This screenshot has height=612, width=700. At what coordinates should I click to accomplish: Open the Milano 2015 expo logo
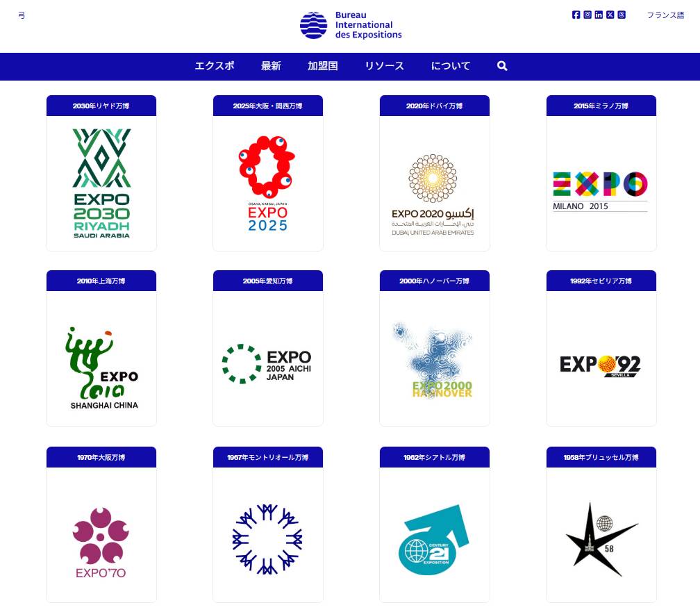click(x=600, y=191)
